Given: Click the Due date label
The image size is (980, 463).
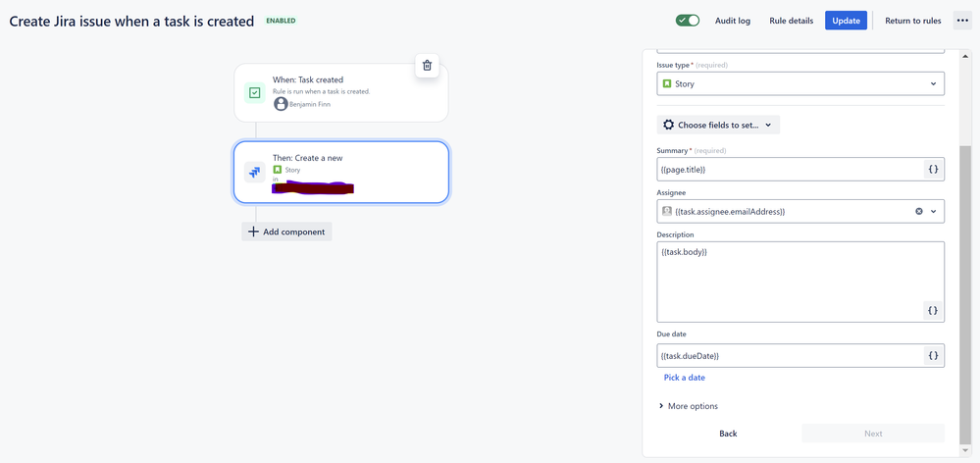Looking at the screenshot, I should pos(672,334).
